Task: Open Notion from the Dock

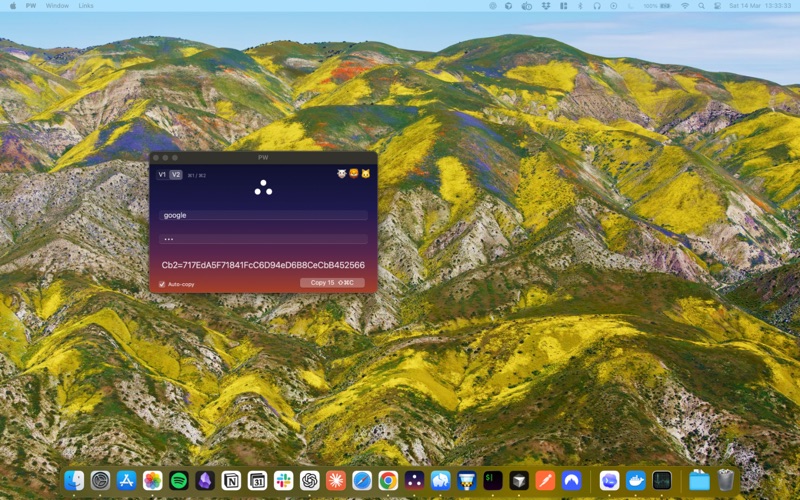Action: (231, 481)
